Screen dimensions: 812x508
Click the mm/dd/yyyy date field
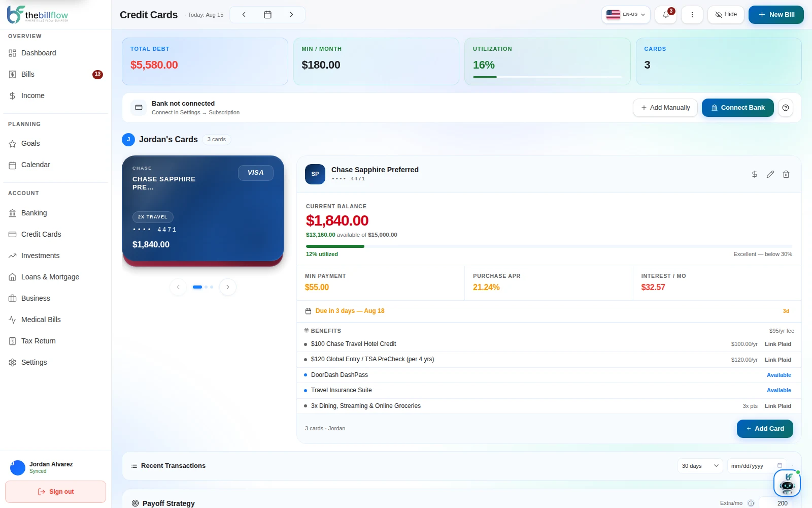756,466
